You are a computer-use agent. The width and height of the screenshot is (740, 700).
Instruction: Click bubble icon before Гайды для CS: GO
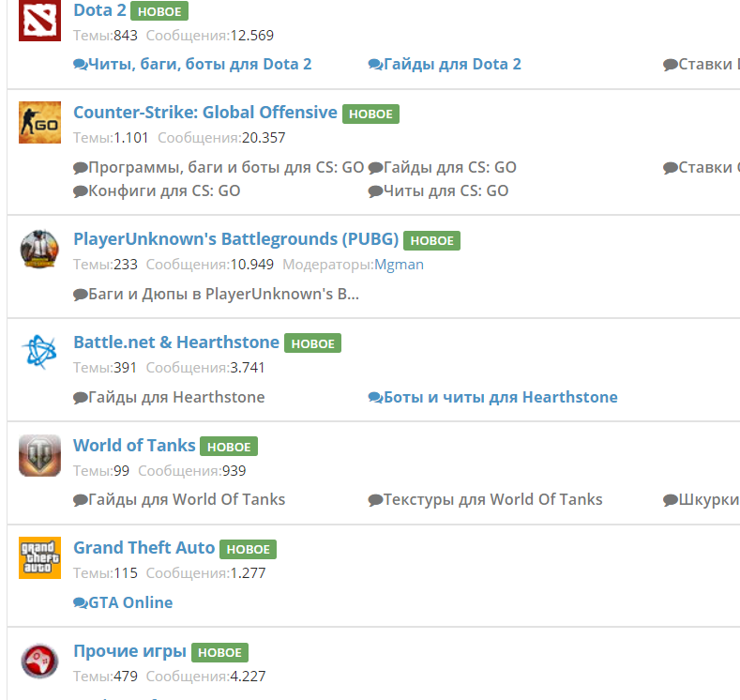click(x=376, y=168)
